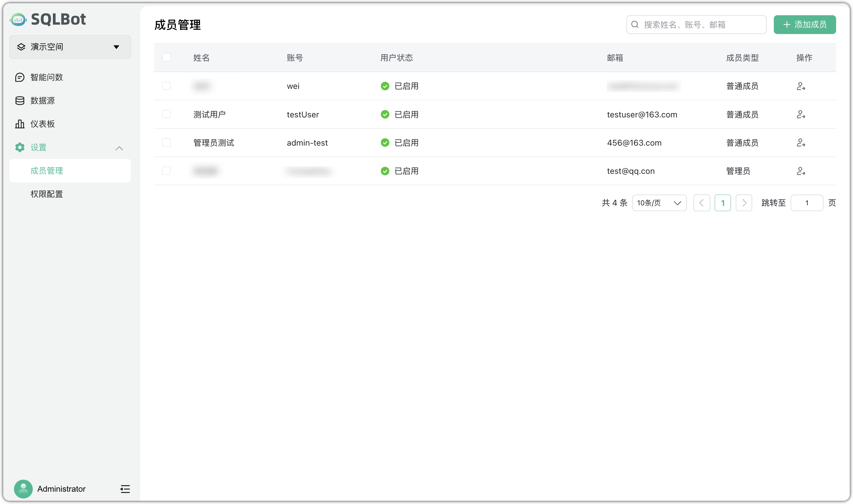
Task: Click the operation icon for testUser row
Action: coord(801,114)
